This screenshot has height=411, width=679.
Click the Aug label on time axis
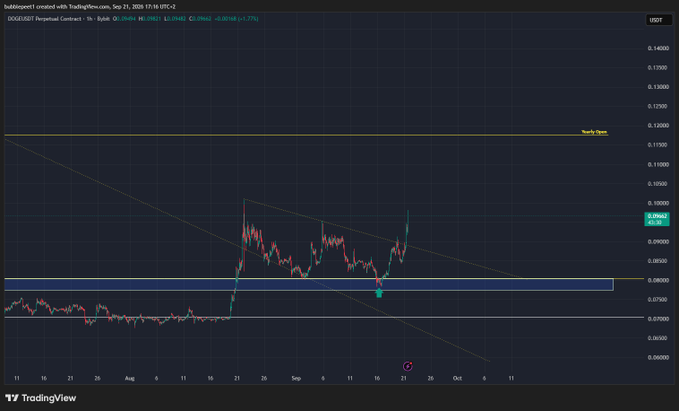point(129,378)
